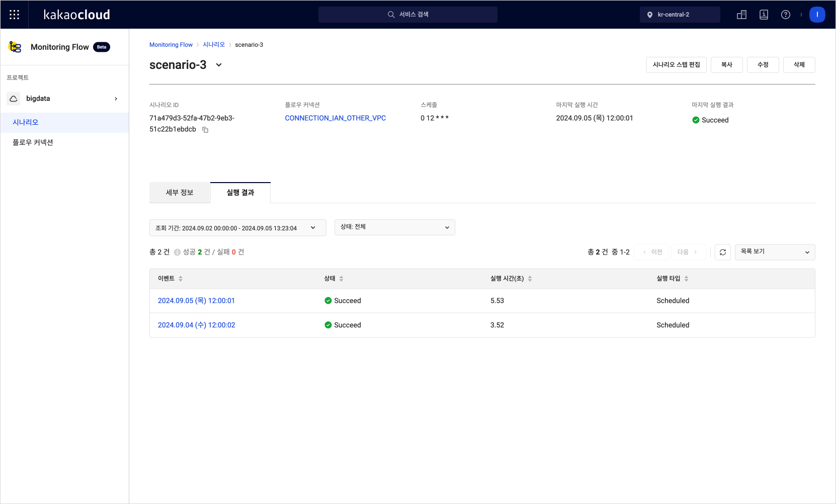Expand the scenario-3 title dropdown

coord(219,65)
